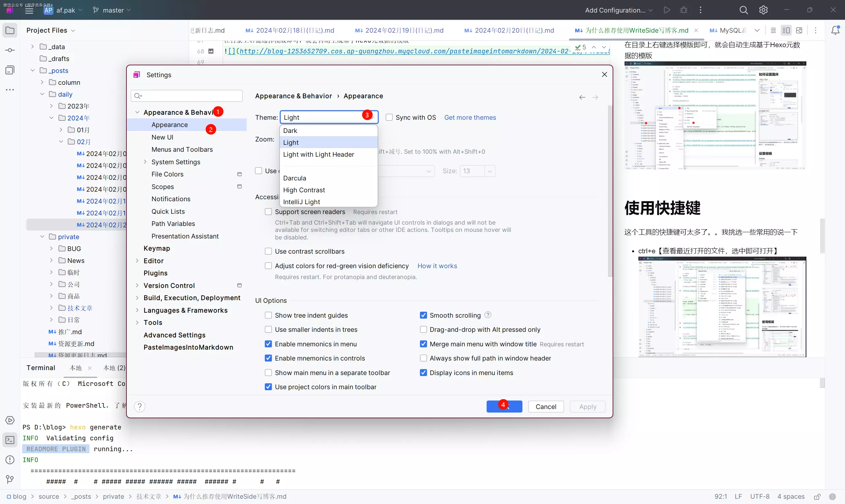The image size is (845, 504).
Task: Open the Notifications bell icon
Action: [835, 30]
